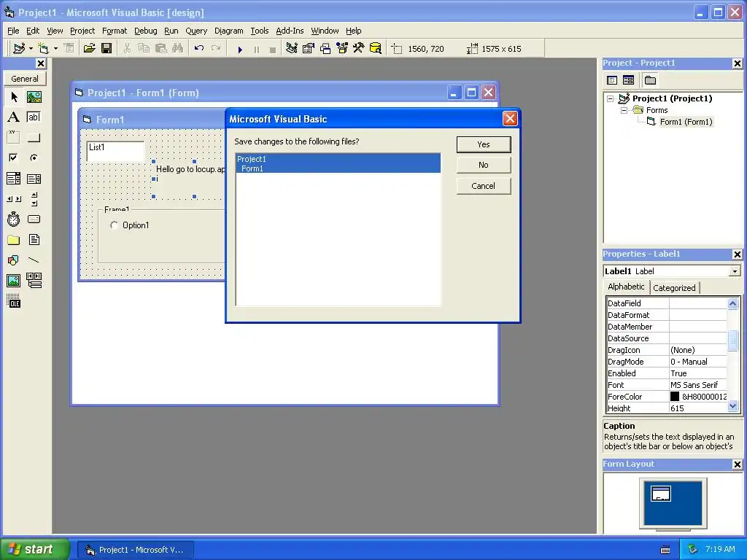Select the Image tool in toolbox
Screen dimensions: 747x560
pos(14,281)
